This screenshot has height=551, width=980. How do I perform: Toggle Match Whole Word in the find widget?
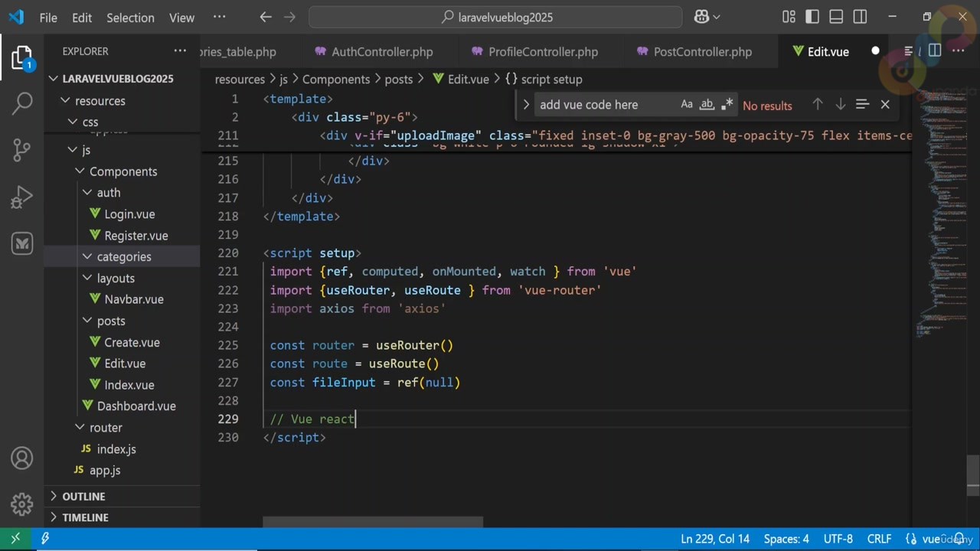pyautogui.click(x=707, y=104)
